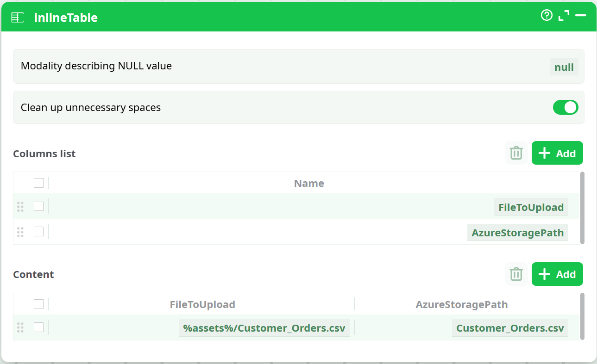Check the FileToUpload column row checkbox
Screen dimensions: 597x364
pyautogui.click(x=38, y=206)
